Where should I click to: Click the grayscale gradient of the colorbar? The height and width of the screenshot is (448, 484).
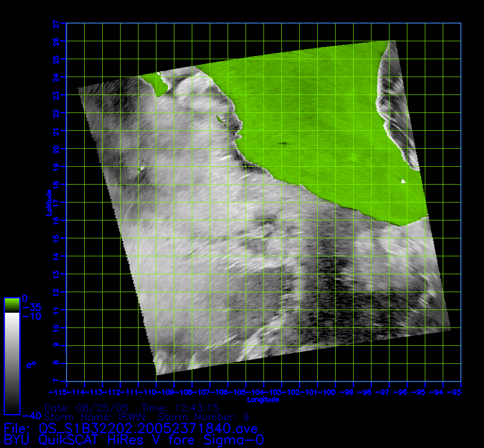tap(12, 363)
